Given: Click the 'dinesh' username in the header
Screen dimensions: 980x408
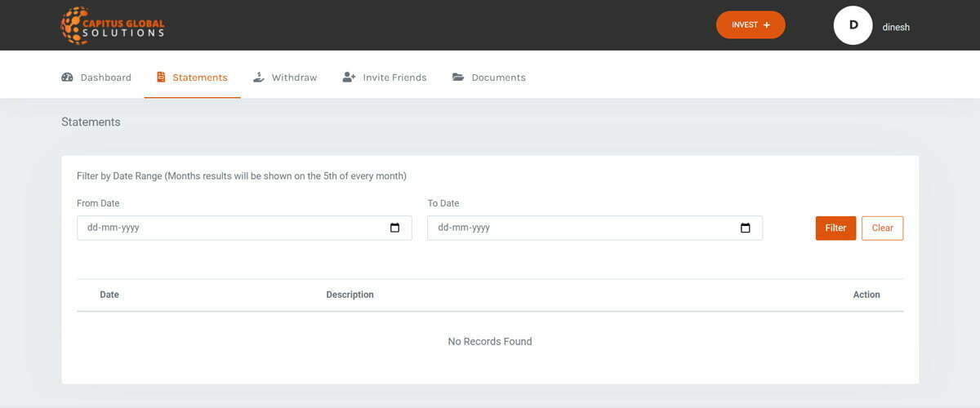Looking at the screenshot, I should point(896,27).
